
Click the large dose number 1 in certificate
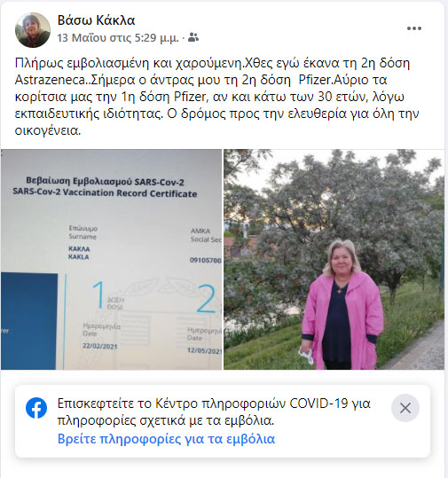(x=98, y=294)
